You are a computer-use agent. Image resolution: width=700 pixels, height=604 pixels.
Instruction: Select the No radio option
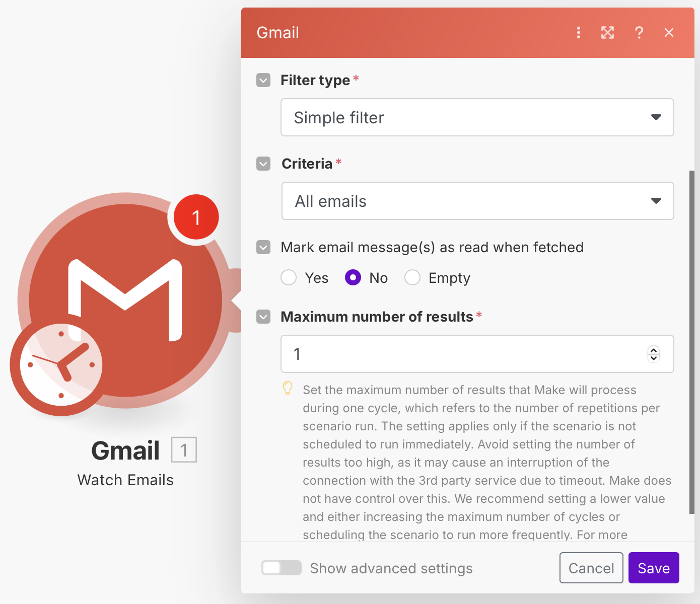point(353,277)
